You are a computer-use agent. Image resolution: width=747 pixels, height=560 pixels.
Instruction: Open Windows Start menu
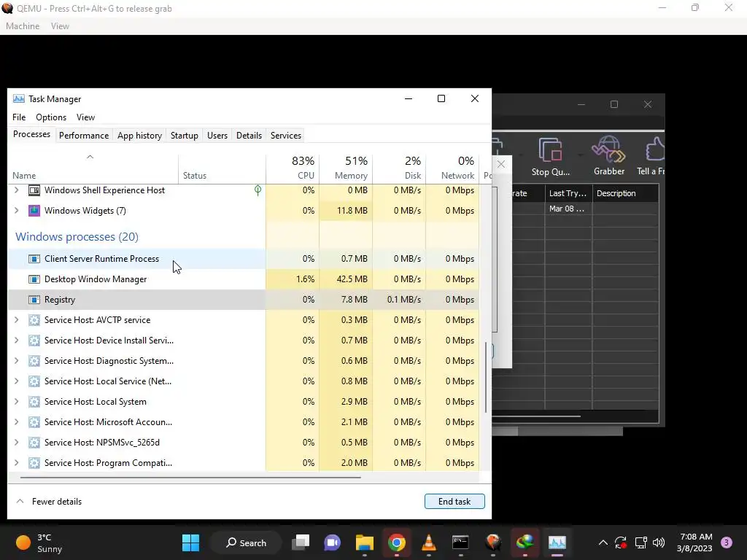coord(190,542)
